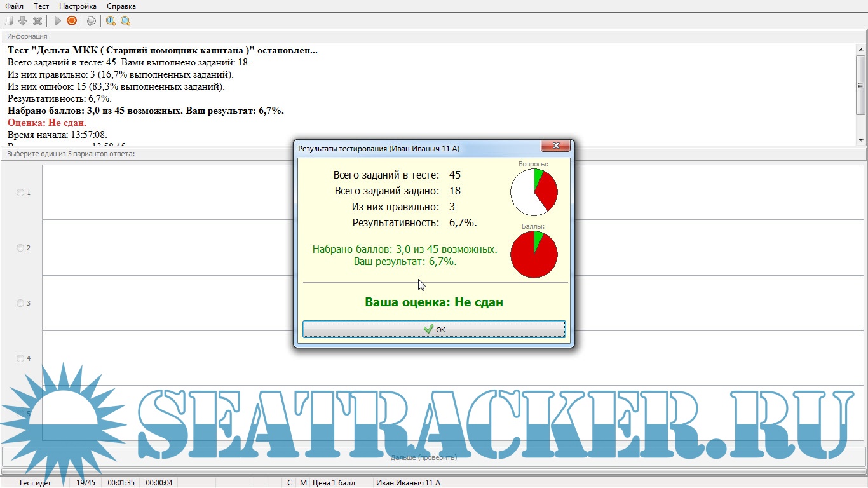Image resolution: width=868 pixels, height=488 pixels.
Task: Open the Справка menu
Action: tap(121, 6)
